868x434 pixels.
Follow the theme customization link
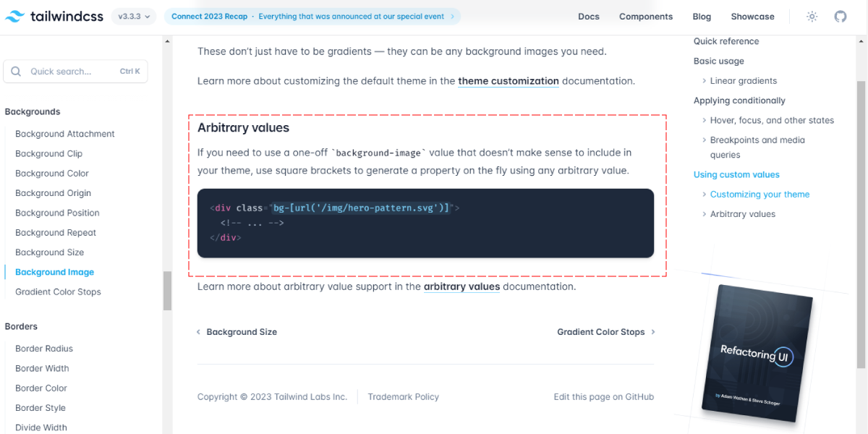click(509, 81)
